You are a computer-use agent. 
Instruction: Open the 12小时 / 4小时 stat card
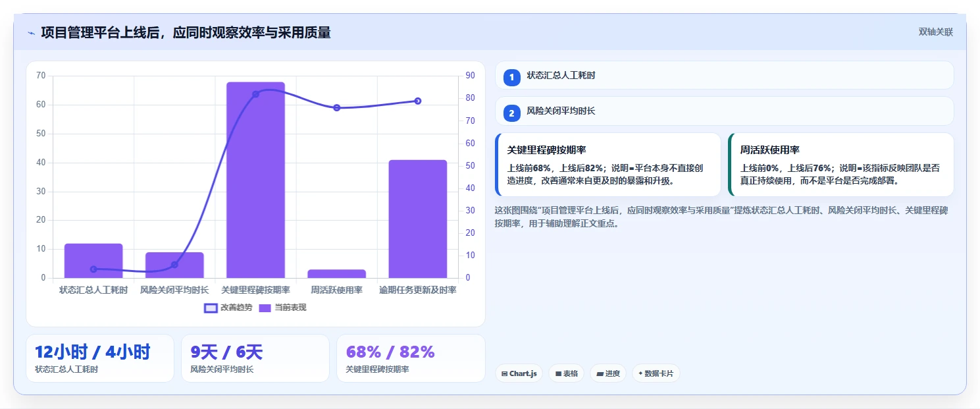point(100,358)
